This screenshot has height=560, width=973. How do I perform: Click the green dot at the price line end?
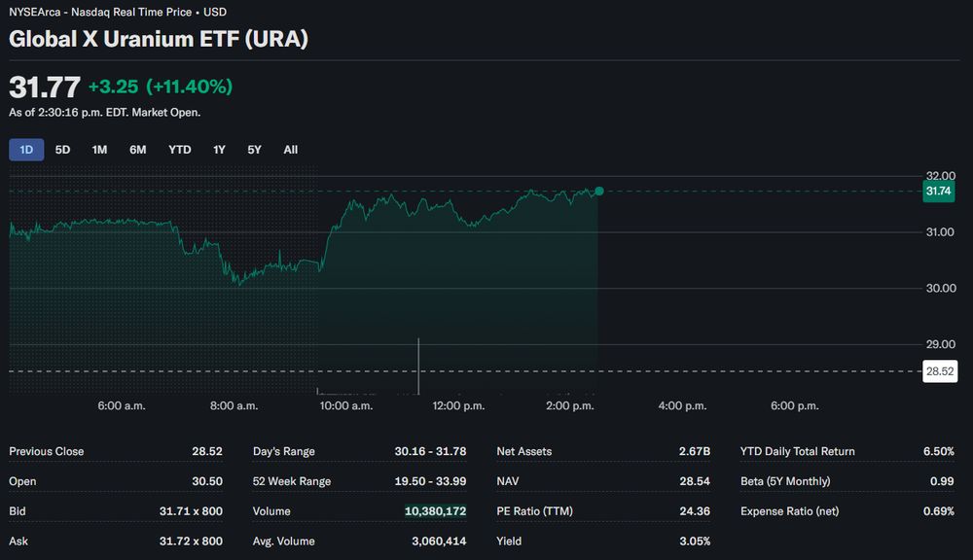(598, 191)
